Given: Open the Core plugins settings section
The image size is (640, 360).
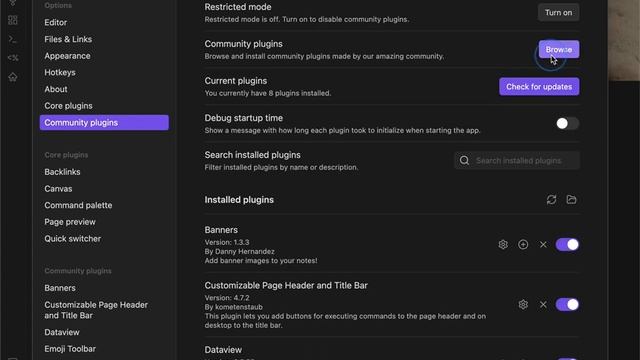Looking at the screenshot, I should [68, 106].
